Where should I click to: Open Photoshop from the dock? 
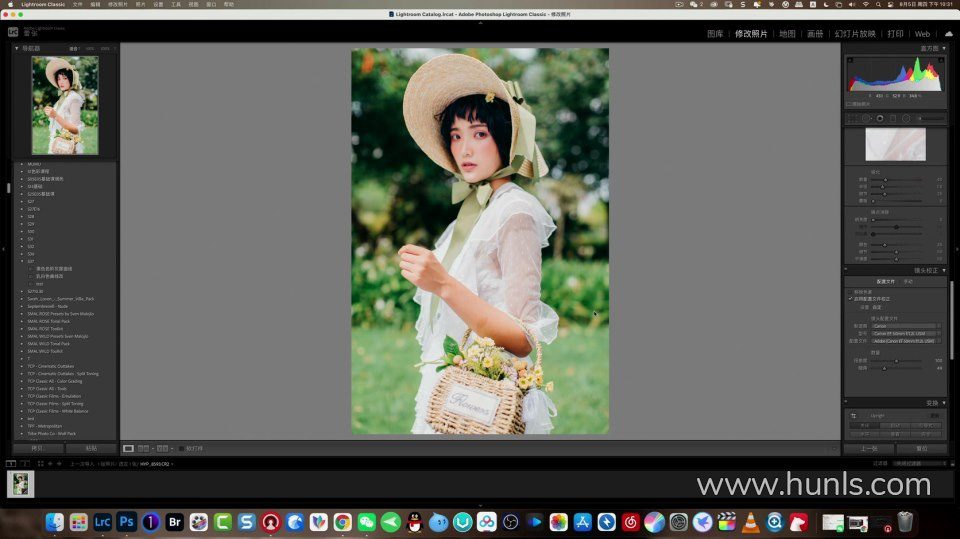click(127, 522)
